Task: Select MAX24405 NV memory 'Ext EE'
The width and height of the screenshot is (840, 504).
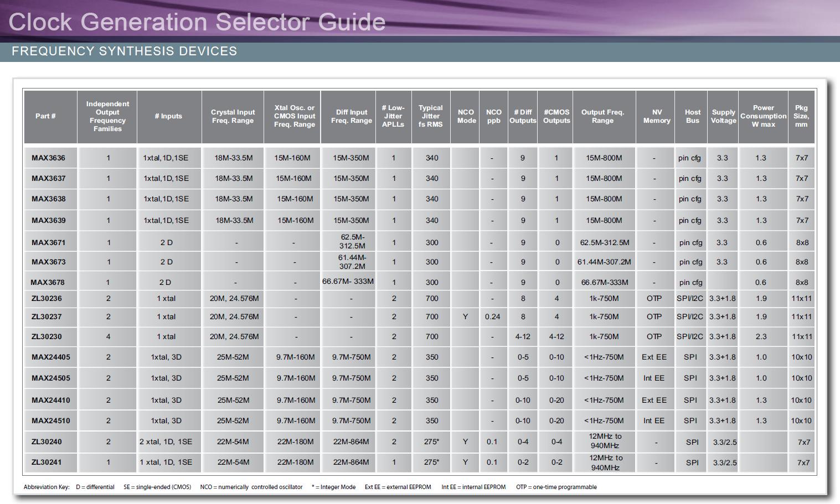Action: pos(654,357)
